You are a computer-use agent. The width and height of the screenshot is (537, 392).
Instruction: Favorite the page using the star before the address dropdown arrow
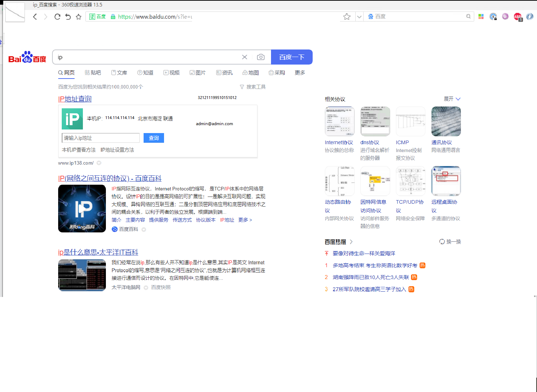(x=347, y=16)
